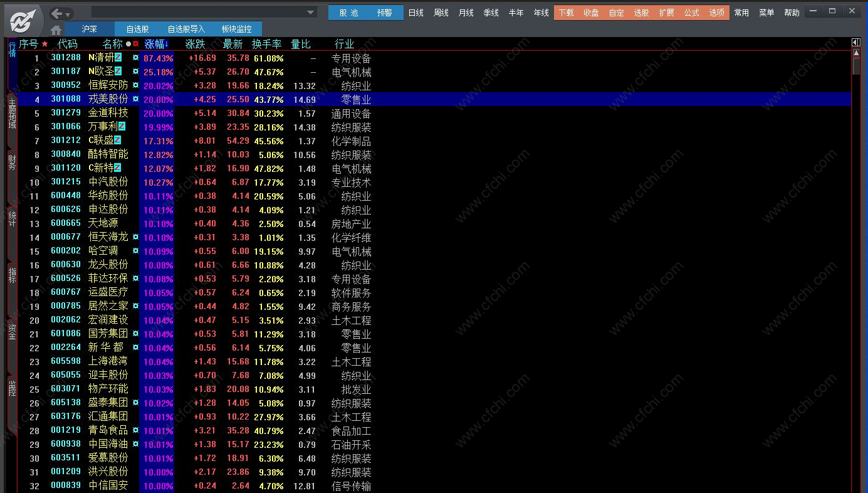Viewport: 868px width, 493px height.
Task: Click the gray dot icon in header
Action: coord(128,44)
